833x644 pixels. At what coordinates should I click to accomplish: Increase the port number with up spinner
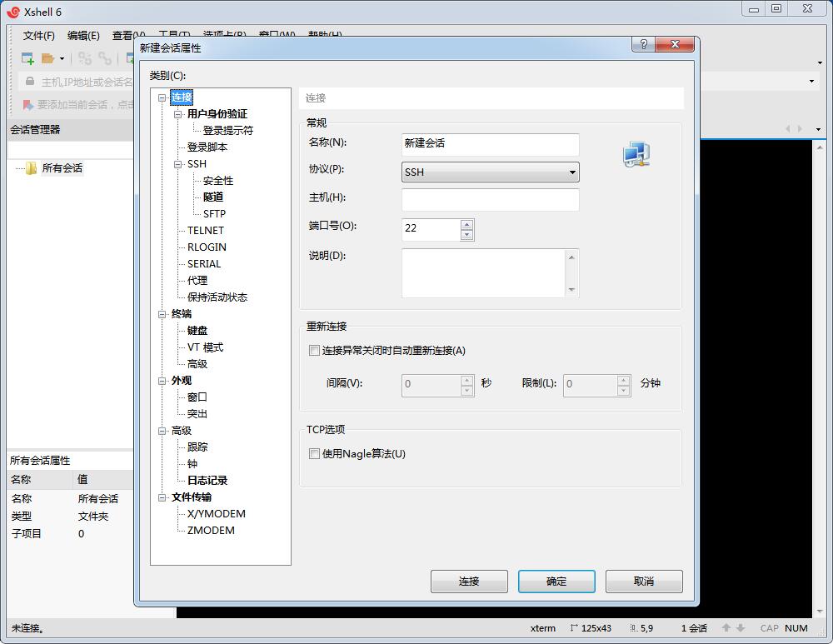pyautogui.click(x=467, y=225)
